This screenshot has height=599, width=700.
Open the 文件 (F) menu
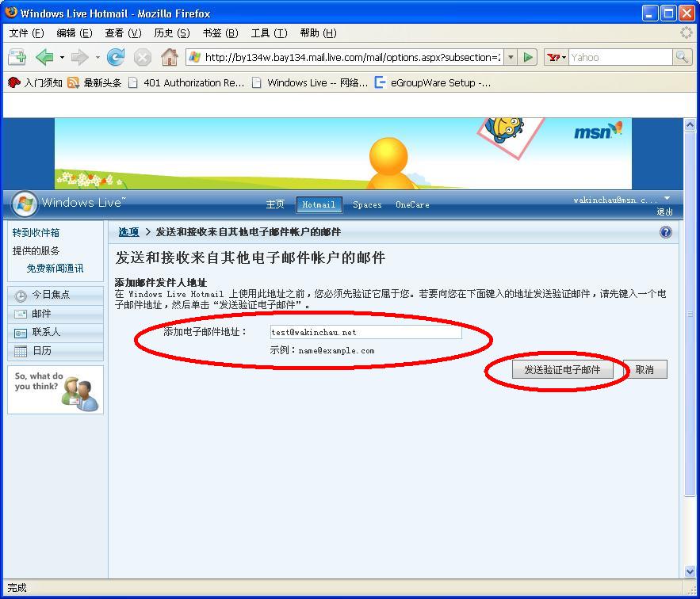coord(27,33)
